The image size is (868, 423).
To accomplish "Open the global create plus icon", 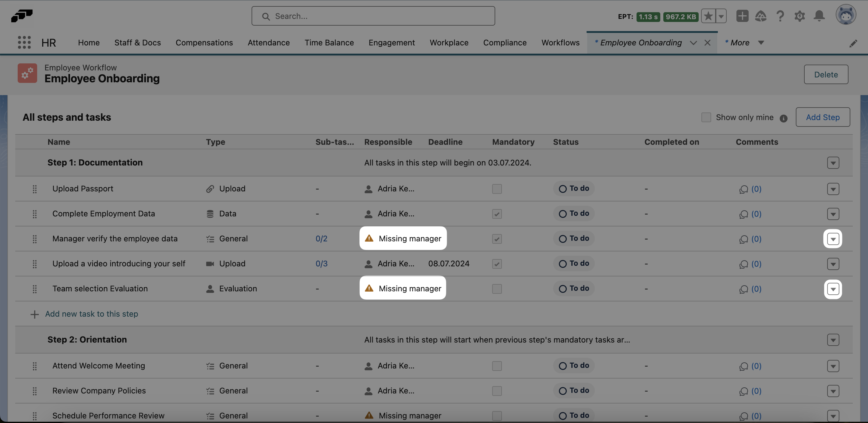I will 742,16.
